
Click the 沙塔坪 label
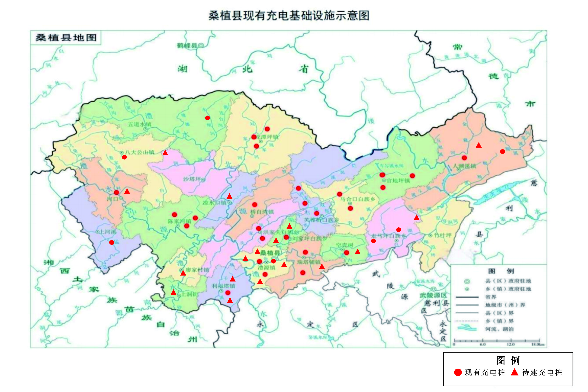click(x=192, y=179)
